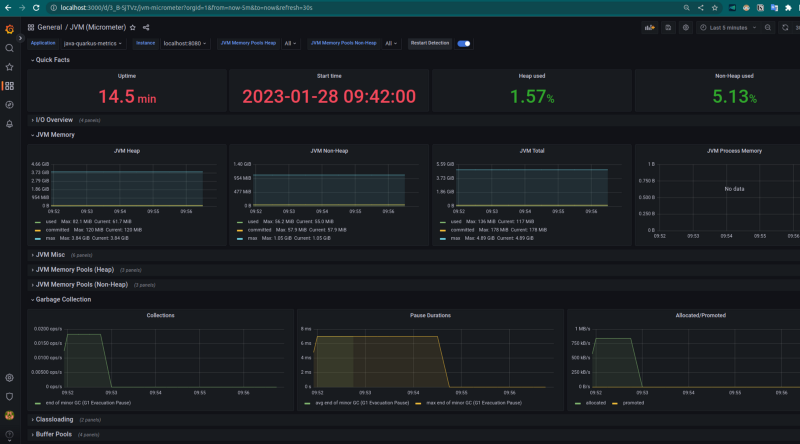This screenshot has width=800, height=444.
Task: Click the browser page share icon
Action: tap(701, 8)
